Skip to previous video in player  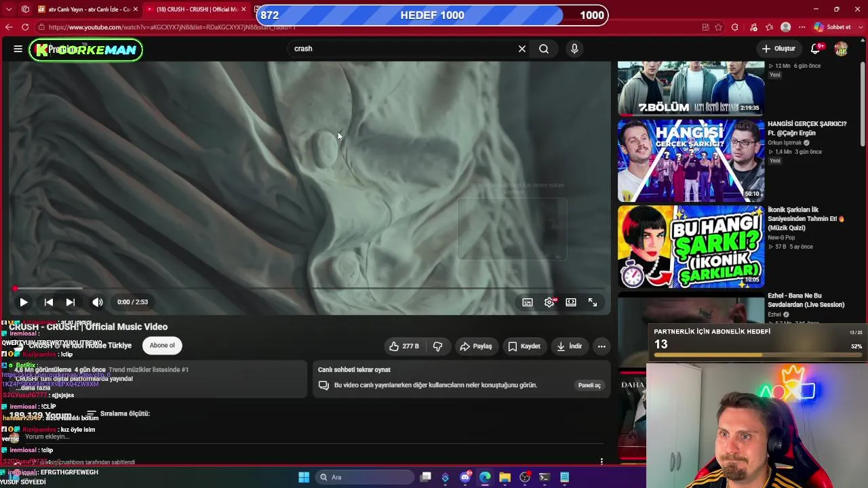pos(49,302)
